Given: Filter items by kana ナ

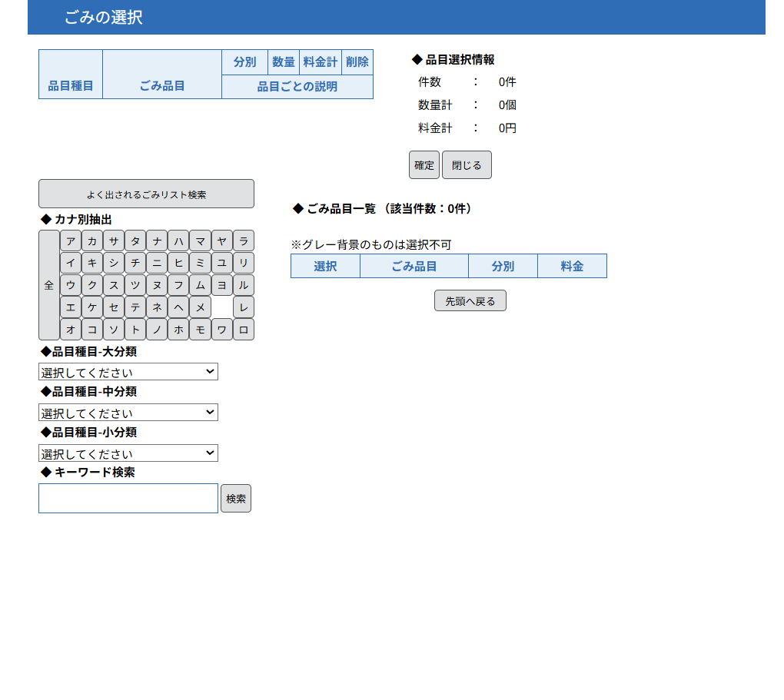Looking at the screenshot, I should coord(157,241).
